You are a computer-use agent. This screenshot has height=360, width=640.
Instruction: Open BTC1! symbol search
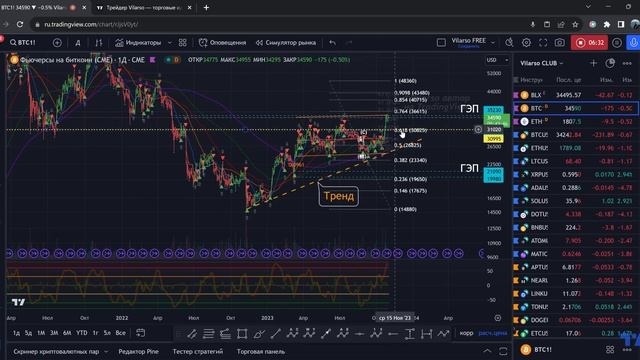pos(23,42)
